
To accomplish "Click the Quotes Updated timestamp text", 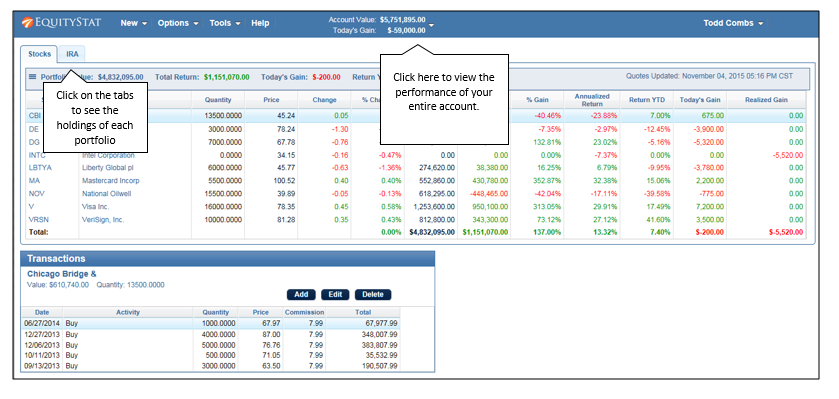I will click(x=710, y=76).
